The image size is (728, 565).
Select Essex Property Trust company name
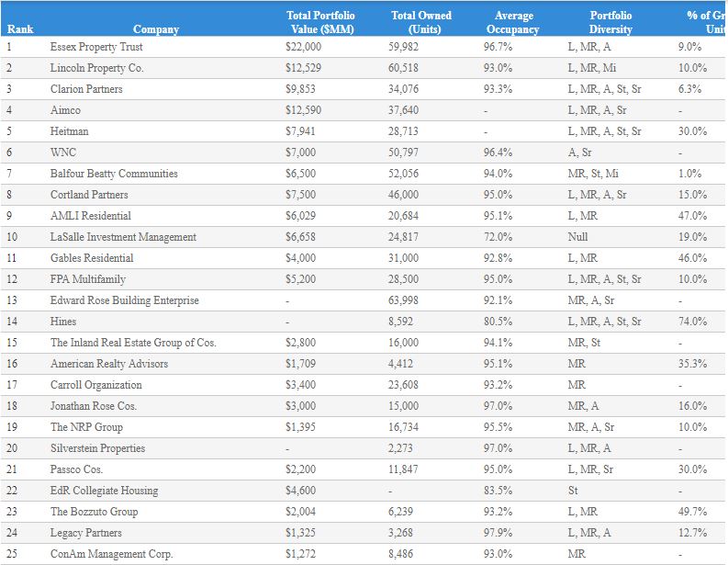[96, 47]
